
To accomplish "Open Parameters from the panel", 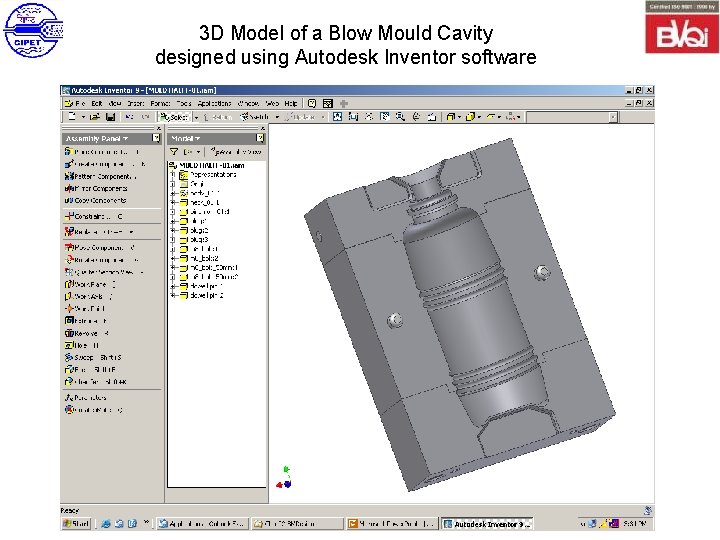I will tap(86, 398).
